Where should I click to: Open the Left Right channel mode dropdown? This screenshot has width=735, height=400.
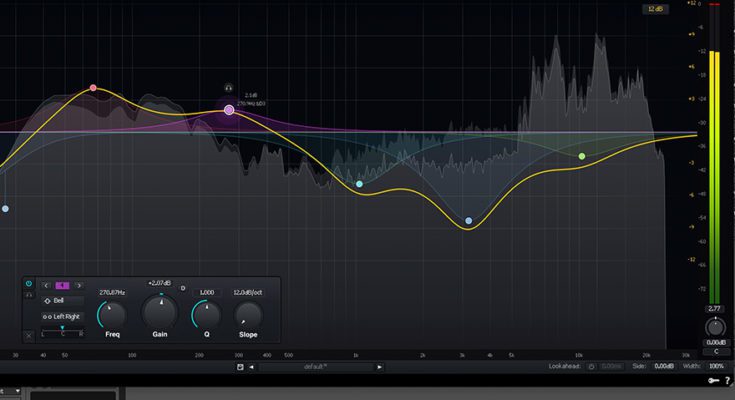(62, 316)
